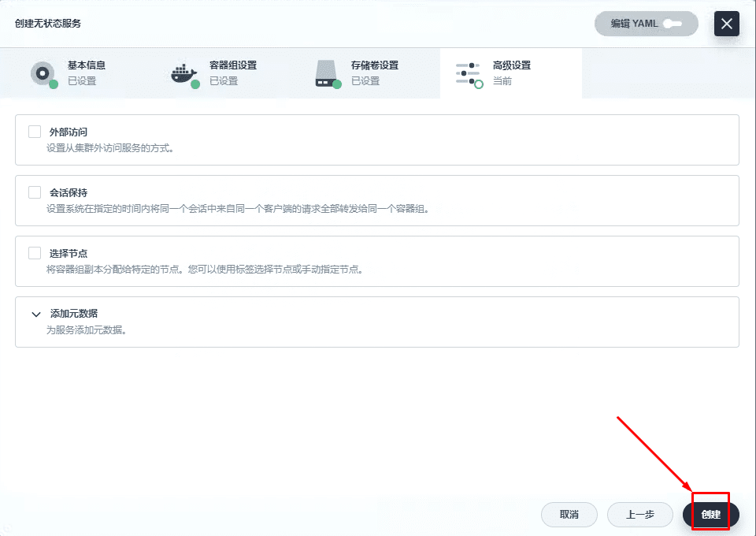Click the 基本信息 step disc icon

click(43, 74)
